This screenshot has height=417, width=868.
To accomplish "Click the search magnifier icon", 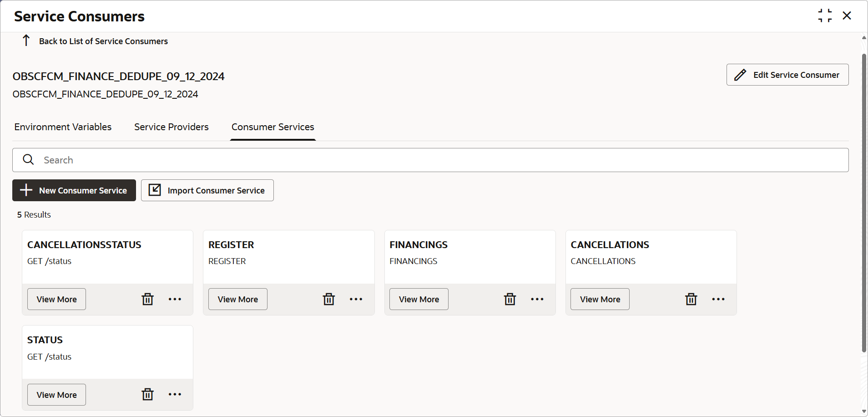I will [x=29, y=159].
